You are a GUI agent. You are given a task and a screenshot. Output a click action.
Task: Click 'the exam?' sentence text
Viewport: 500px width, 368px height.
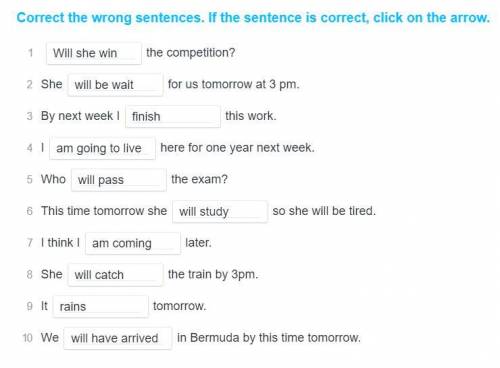point(199,179)
